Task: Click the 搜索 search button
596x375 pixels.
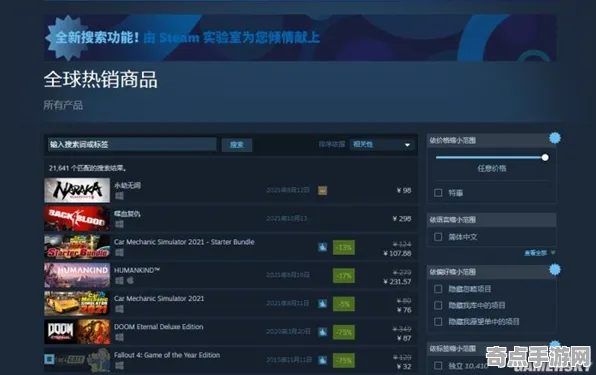Action: (237, 145)
